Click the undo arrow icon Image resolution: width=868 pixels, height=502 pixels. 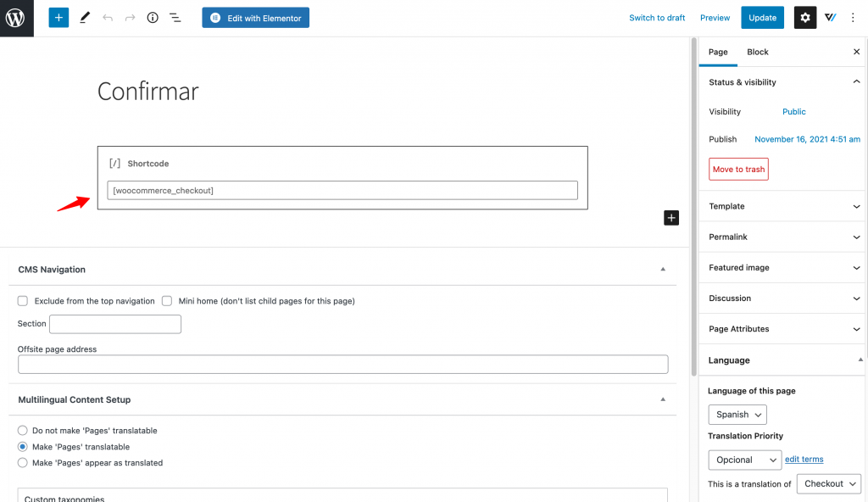108,18
